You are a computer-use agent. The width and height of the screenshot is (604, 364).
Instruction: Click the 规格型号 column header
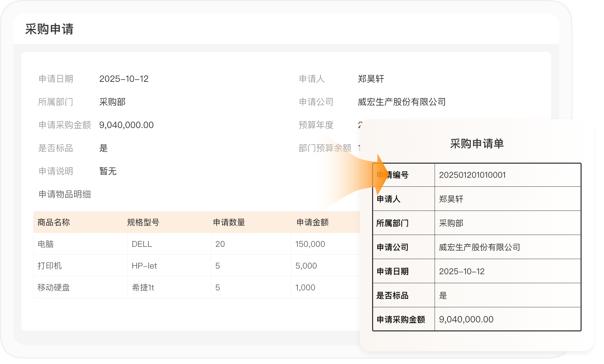tap(143, 222)
